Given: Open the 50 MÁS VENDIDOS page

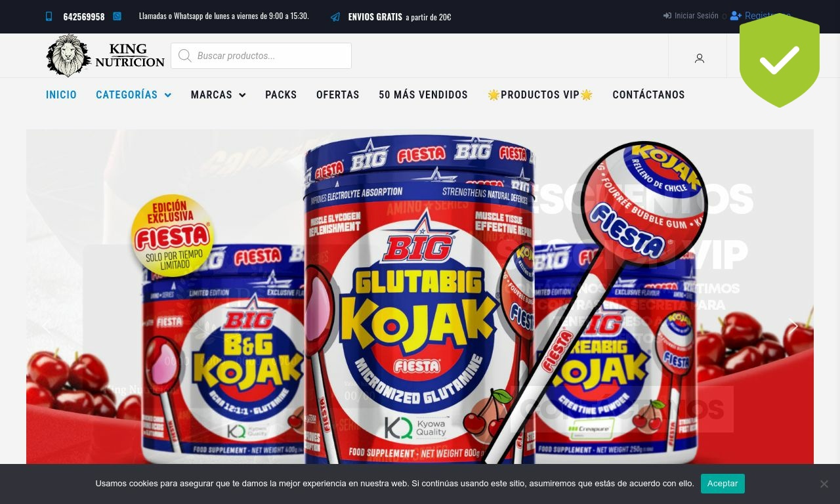Looking at the screenshot, I should 423,94.
